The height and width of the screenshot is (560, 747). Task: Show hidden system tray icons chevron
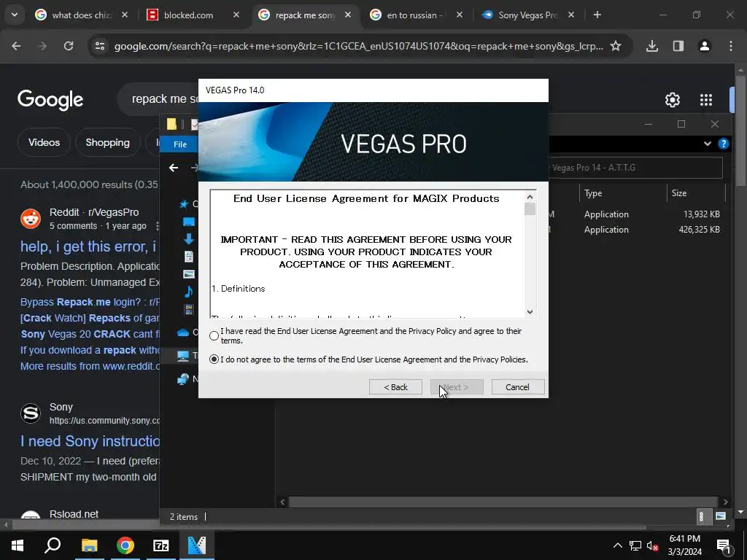click(617, 545)
